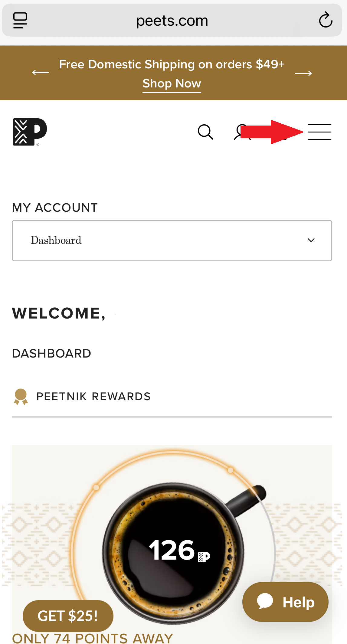Image resolution: width=347 pixels, height=644 pixels.
Task: Select the Peetnik Rewards section heading
Action: click(93, 397)
